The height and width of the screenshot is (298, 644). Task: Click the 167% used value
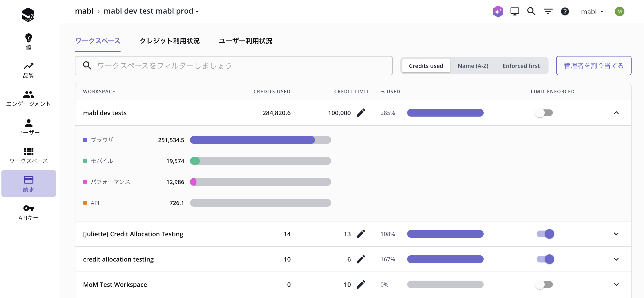pos(387,259)
